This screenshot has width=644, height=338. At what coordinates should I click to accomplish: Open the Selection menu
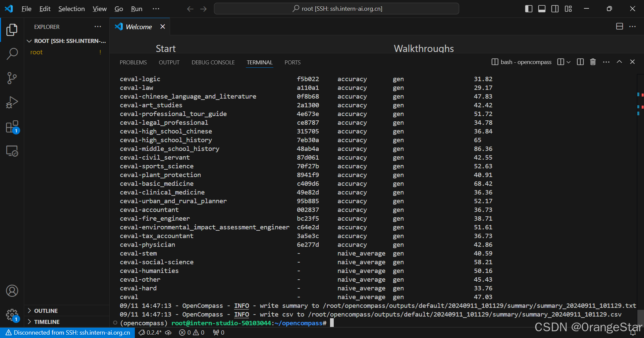pos(71,9)
